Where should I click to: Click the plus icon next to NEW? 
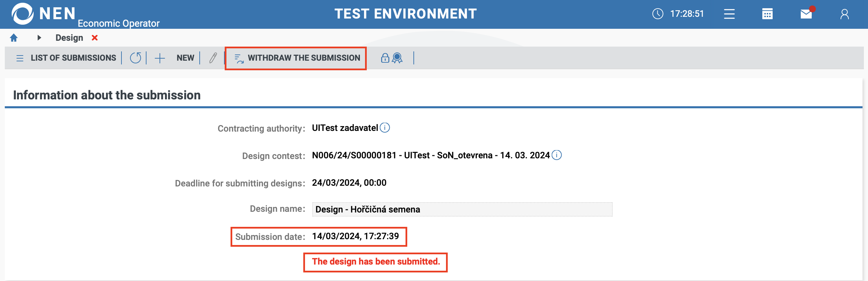coord(160,58)
